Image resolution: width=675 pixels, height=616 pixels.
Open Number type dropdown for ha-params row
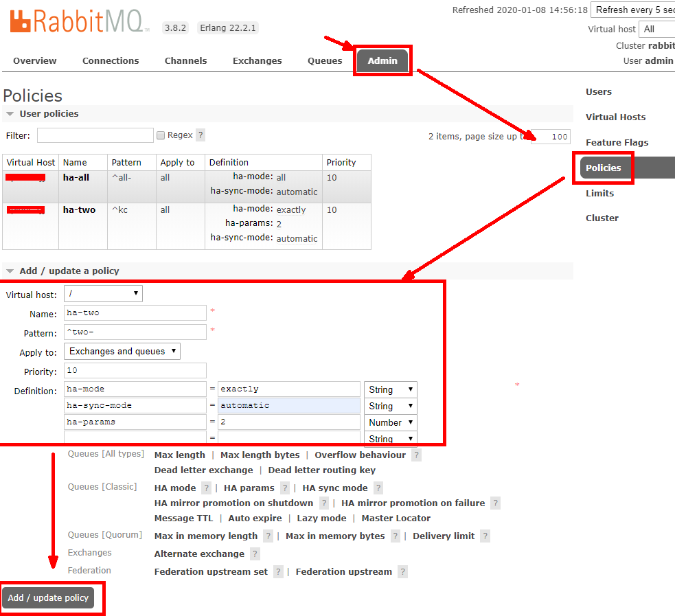click(x=391, y=422)
